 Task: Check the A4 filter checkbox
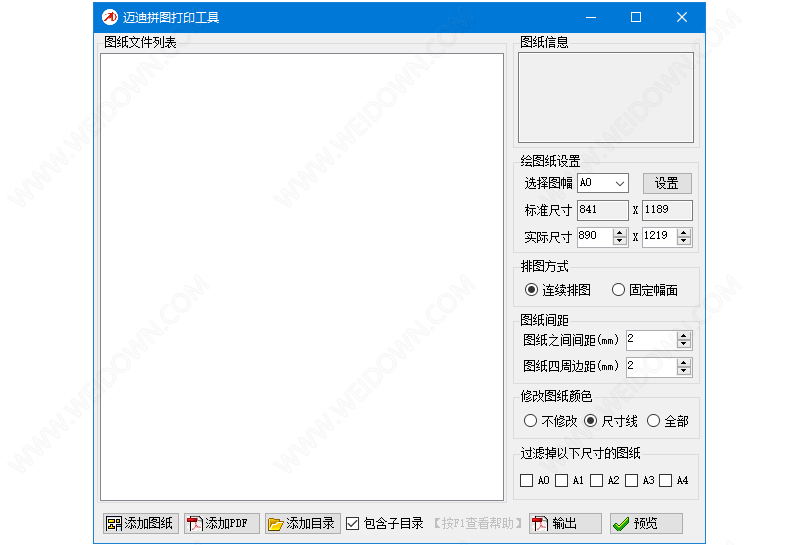pyautogui.click(x=666, y=481)
